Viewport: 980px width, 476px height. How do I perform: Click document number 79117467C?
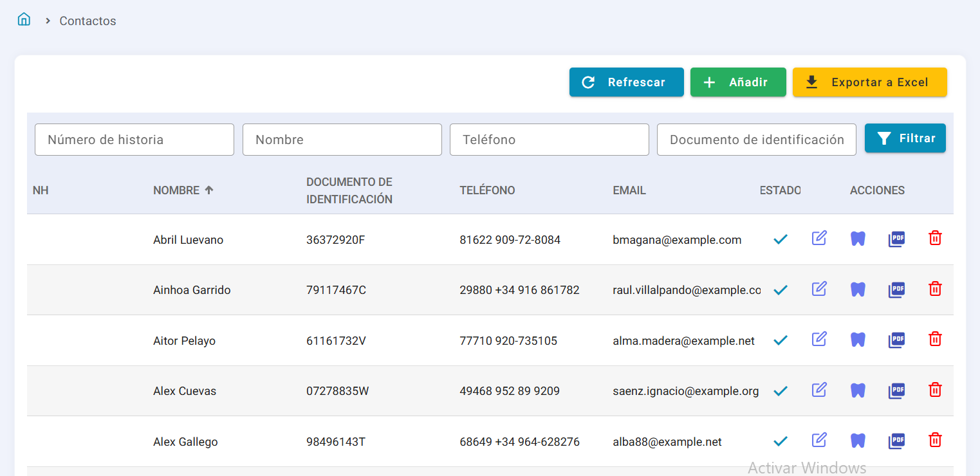click(x=336, y=290)
